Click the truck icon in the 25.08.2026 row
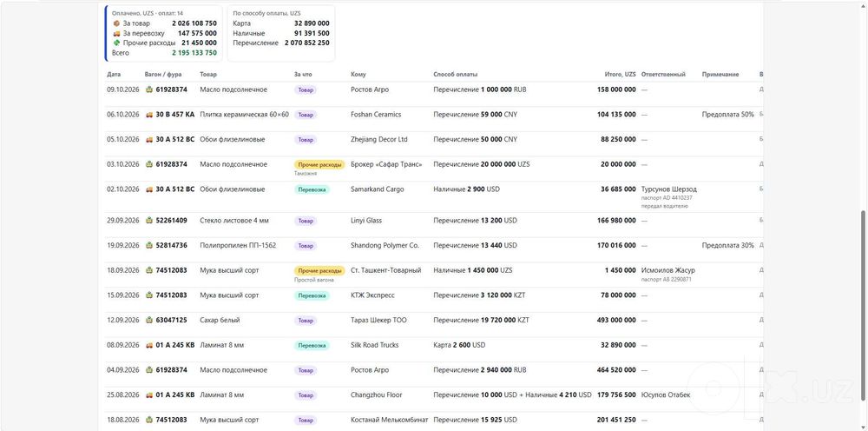The width and height of the screenshot is (868, 431). point(149,395)
